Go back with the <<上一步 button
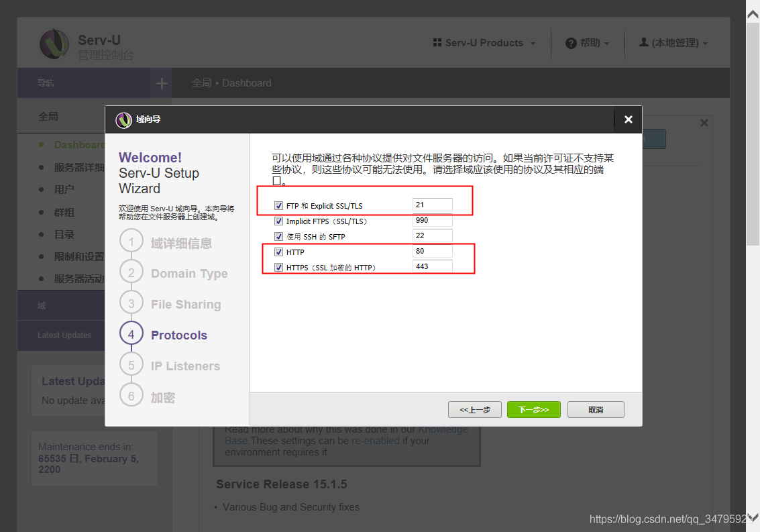The image size is (760, 532). coord(474,410)
